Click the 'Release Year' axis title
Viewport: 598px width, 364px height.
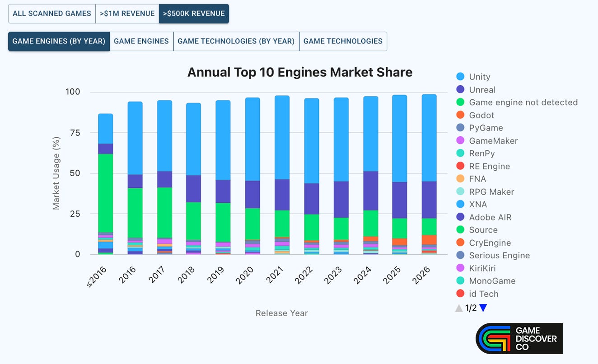tap(282, 313)
